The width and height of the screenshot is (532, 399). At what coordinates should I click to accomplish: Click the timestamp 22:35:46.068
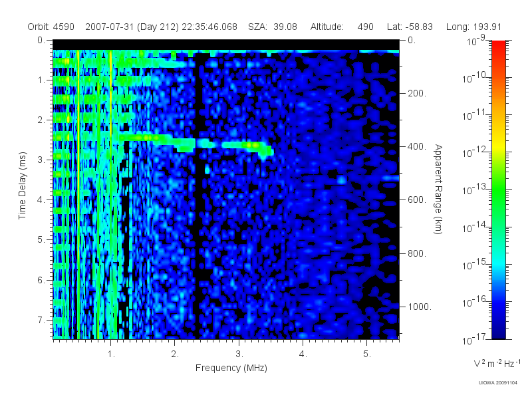click(209, 27)
